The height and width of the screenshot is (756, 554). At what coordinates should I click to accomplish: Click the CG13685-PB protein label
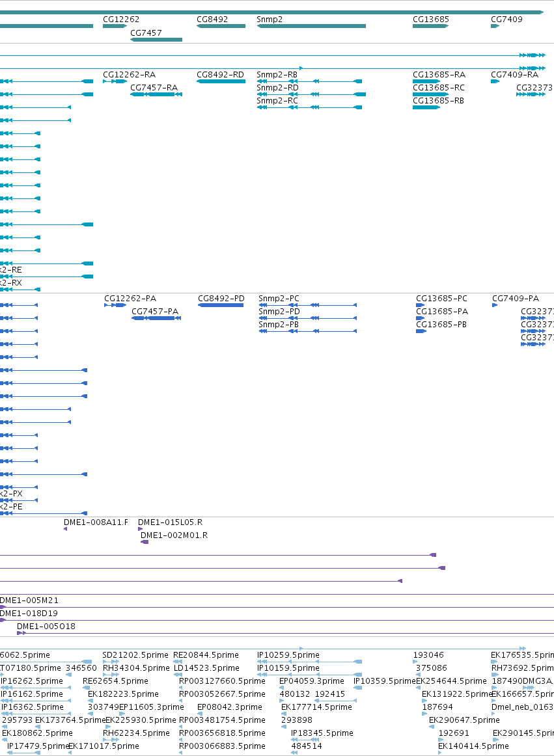click(x=441, y=325)
